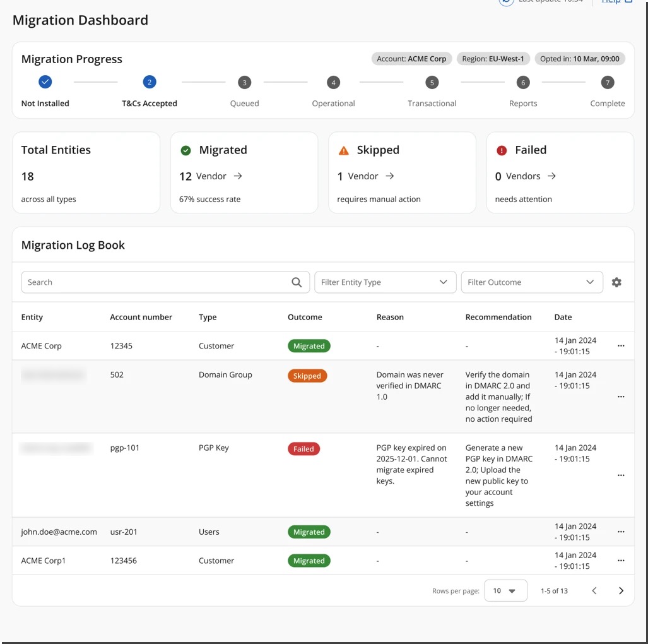This screenshot has width=648, height=644.
Task: Click the search magnifier icon in Log Book
Action: pos(297,282)
